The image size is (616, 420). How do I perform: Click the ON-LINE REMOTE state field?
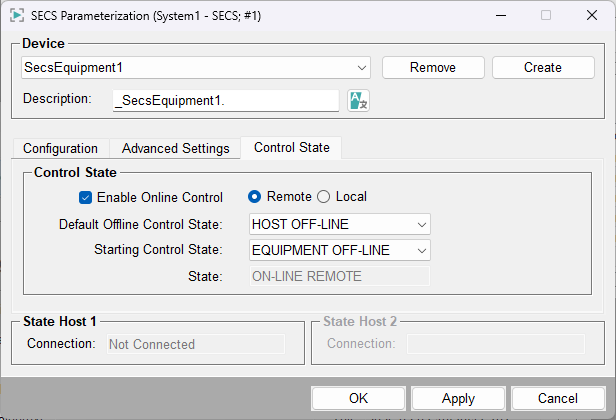tap(338, 276)
